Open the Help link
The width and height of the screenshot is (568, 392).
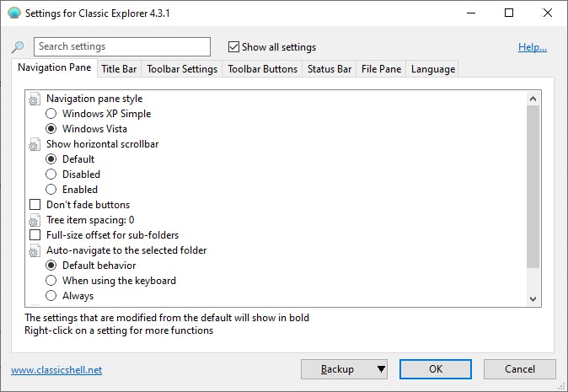pyautogui.click(x=532, y=47)
